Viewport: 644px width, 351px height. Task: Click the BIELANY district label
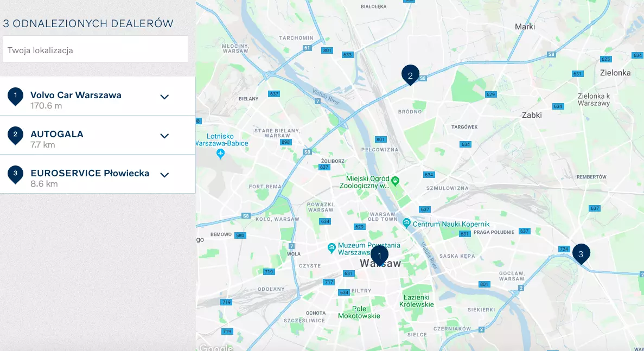pyautogui.click(x=248, y=99)
